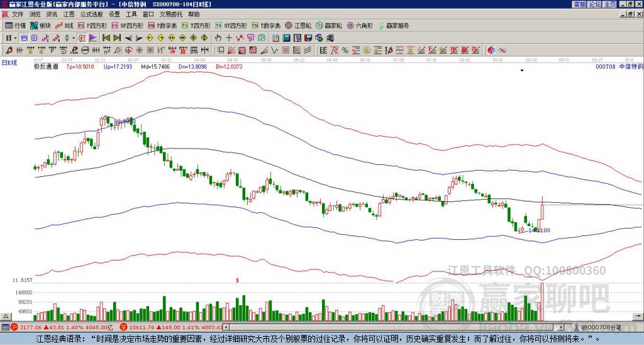644x345 pixels.
Task: Click the 论坛 link in title bar
Action: coord(594,4)
